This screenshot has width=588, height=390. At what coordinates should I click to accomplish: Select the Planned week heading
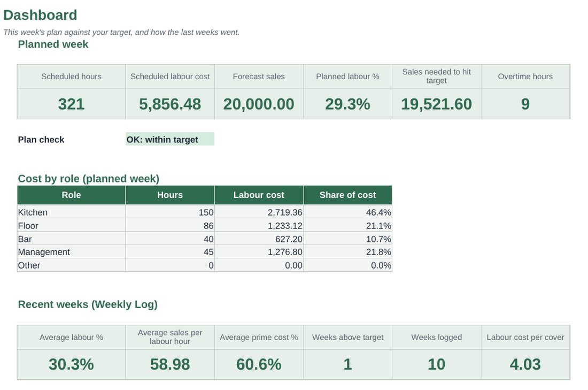(53, 44)
